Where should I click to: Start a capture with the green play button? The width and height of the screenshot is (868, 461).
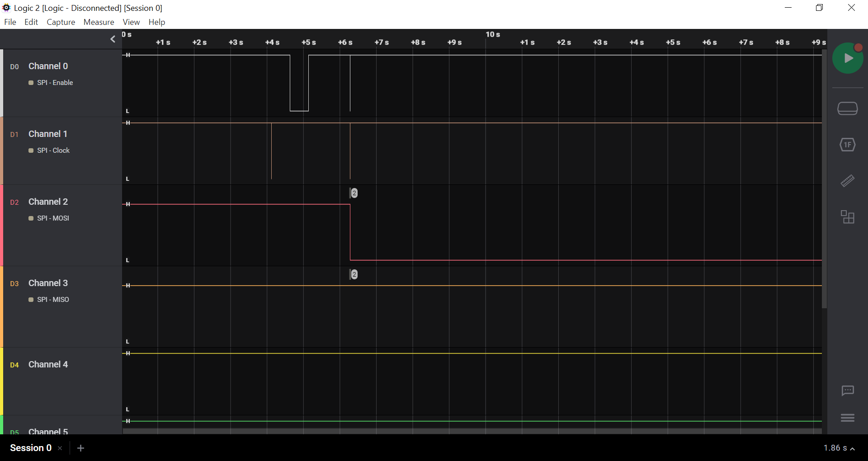(848, 58)
